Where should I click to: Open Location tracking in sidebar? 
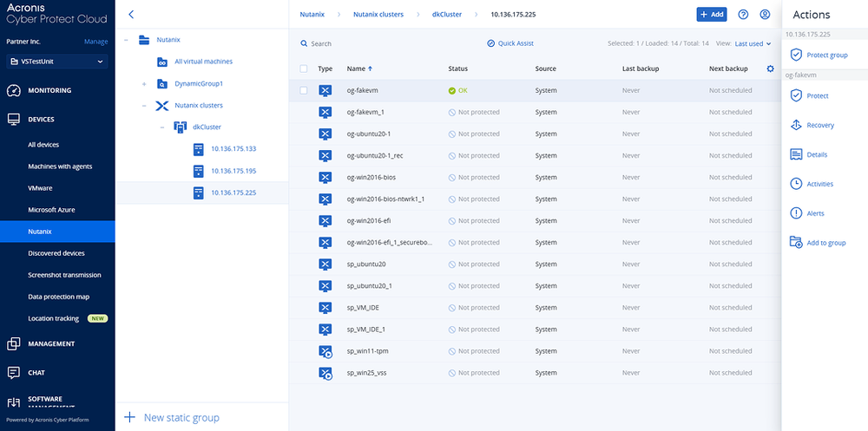(x=53, y=318)
